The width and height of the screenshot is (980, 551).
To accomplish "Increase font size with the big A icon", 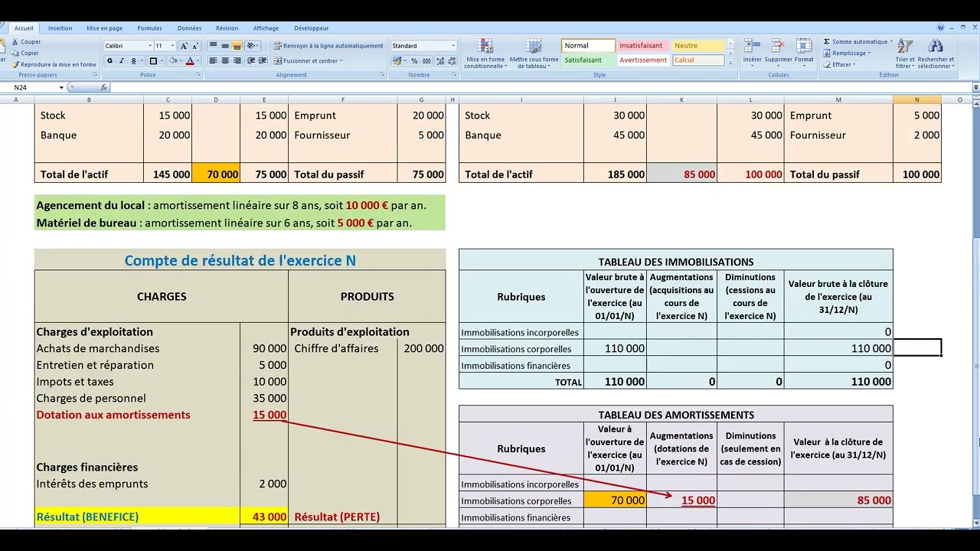I will pyautogui.click(x=185, y=46).
